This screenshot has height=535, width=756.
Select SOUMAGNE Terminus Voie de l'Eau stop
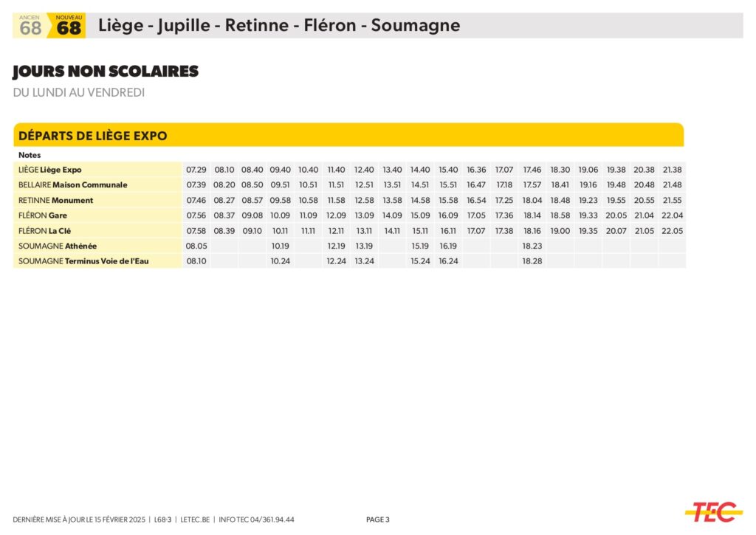[83, 261]
